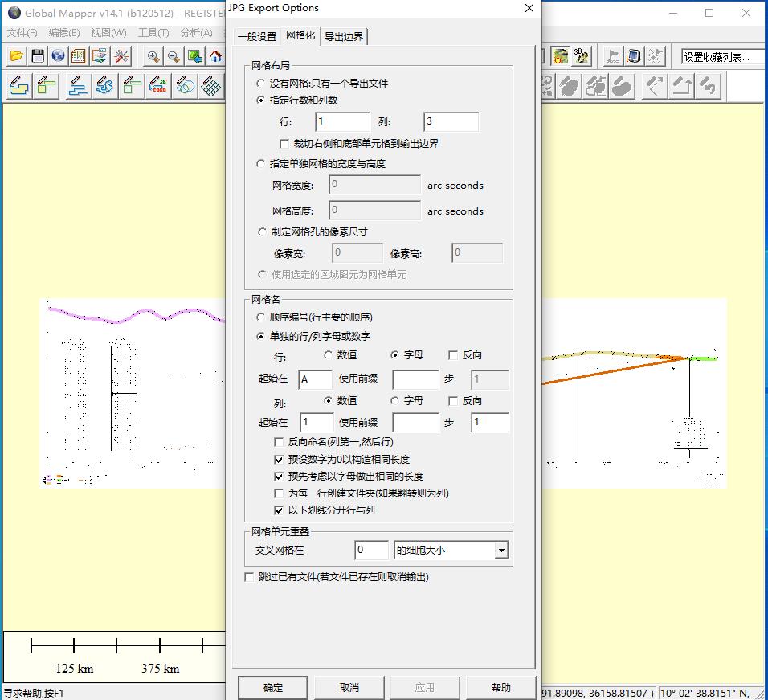Click the Save workspace floppy disk icon
Viewport: 768px width, 700px height.
pyautogui.click(x=38, y=56)
